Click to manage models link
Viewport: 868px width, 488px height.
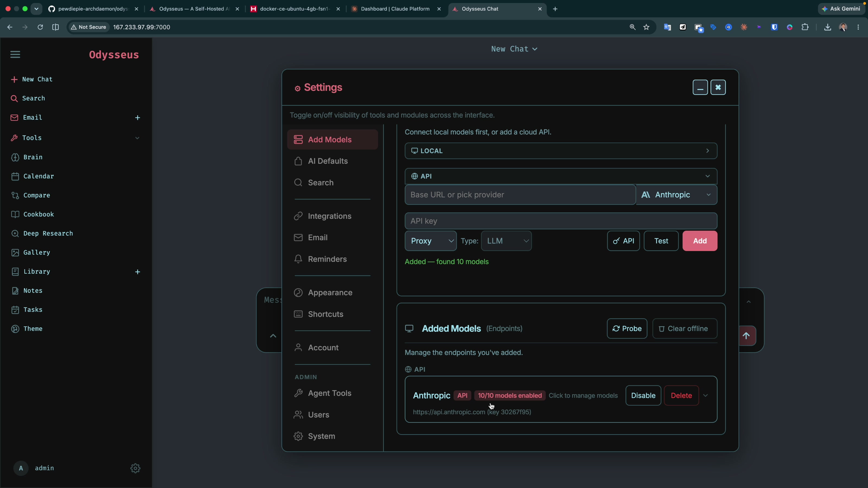(x=583, y=395)
